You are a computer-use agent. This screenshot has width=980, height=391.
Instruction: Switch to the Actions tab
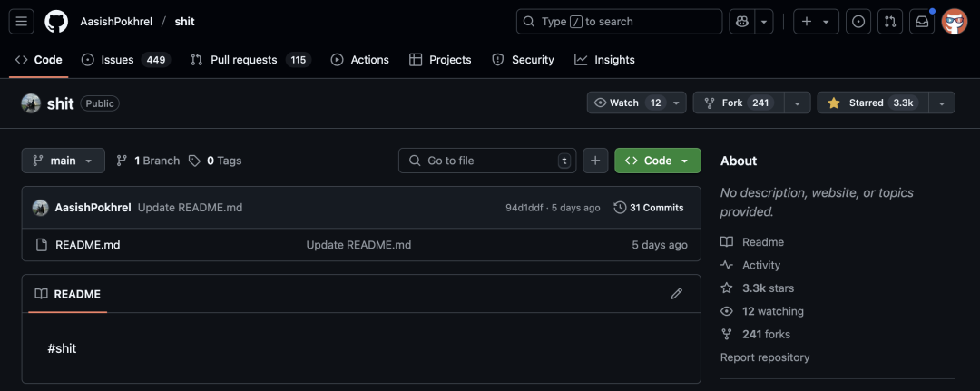(360, 60)
